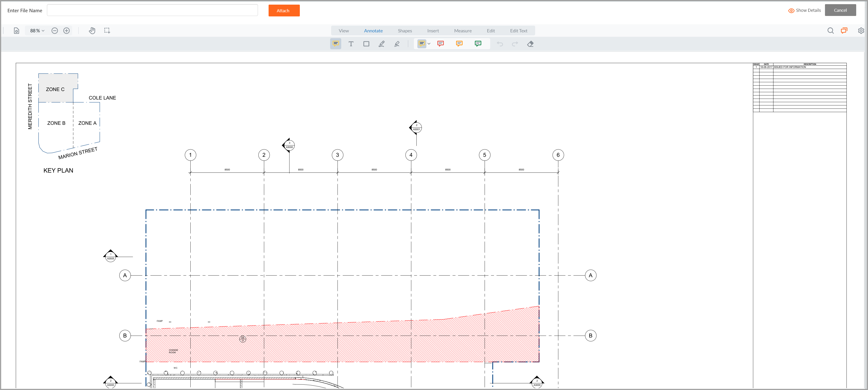The image size is (868, 390).
Task: Activate the snapshot area selection tool
Action: pyautogui.click(x=107, y=30)
